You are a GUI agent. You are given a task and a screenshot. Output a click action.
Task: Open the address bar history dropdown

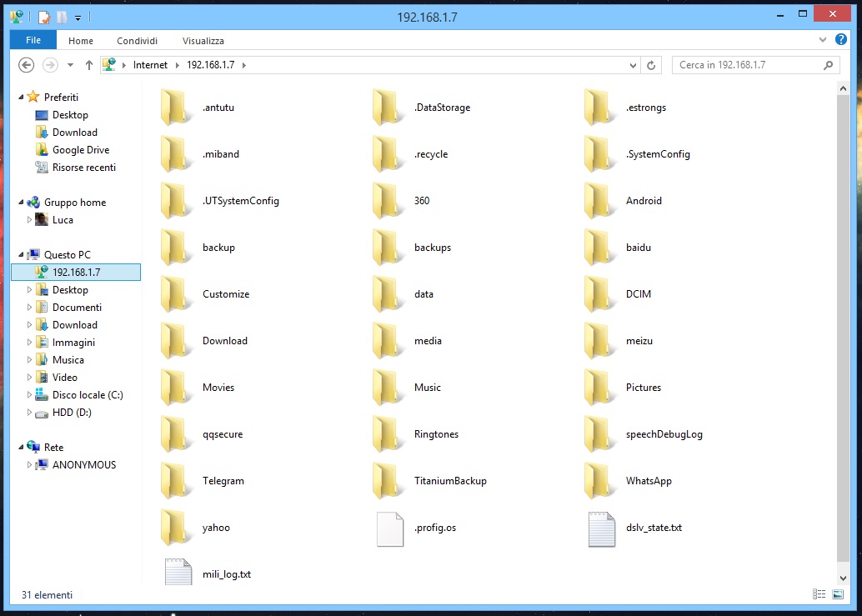pyautogui.click(x=633, y=65)
